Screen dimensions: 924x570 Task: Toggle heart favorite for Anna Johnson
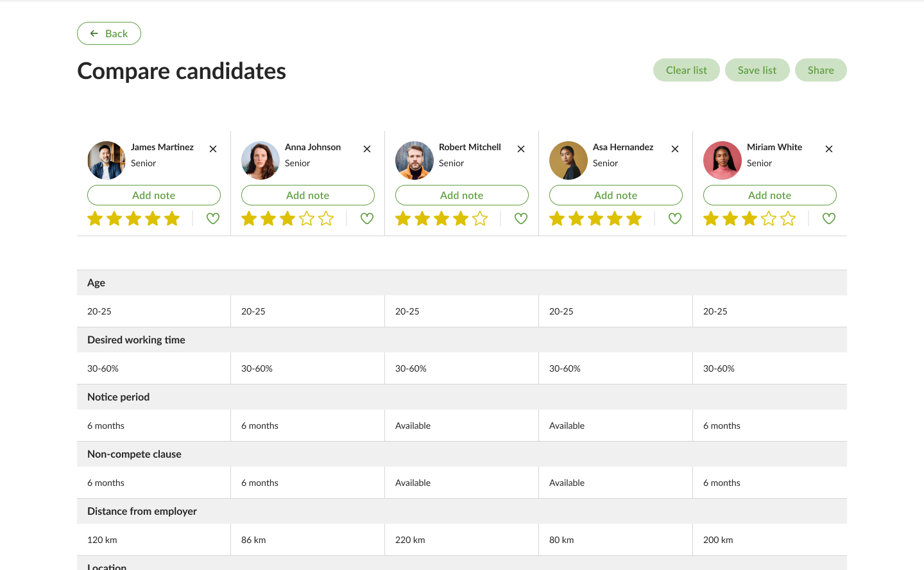tap(367, 219)
